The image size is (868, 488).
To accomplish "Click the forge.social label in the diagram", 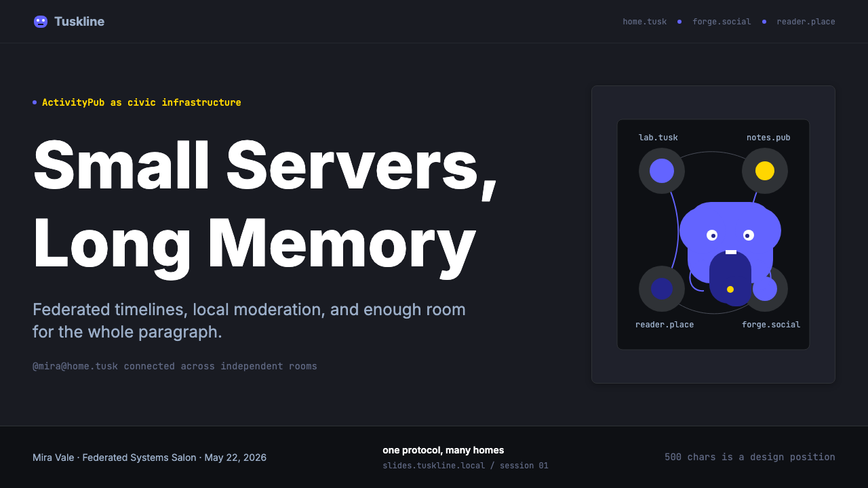I will [771, 325].
